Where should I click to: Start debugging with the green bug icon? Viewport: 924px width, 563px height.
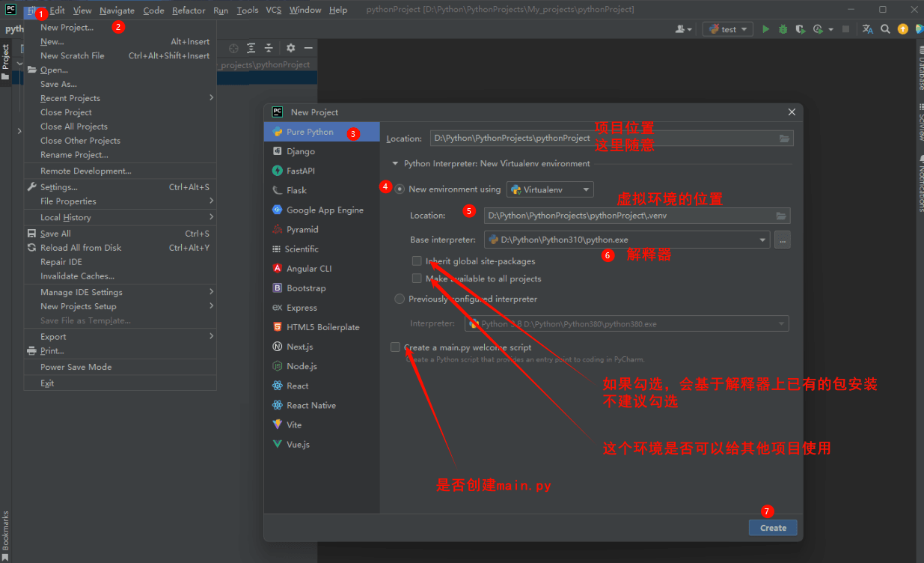point(783,29)
